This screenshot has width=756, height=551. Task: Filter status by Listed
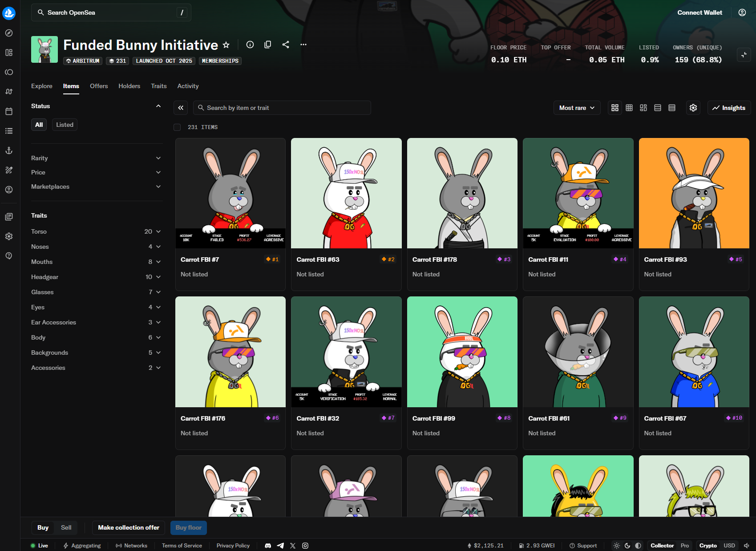65,125
